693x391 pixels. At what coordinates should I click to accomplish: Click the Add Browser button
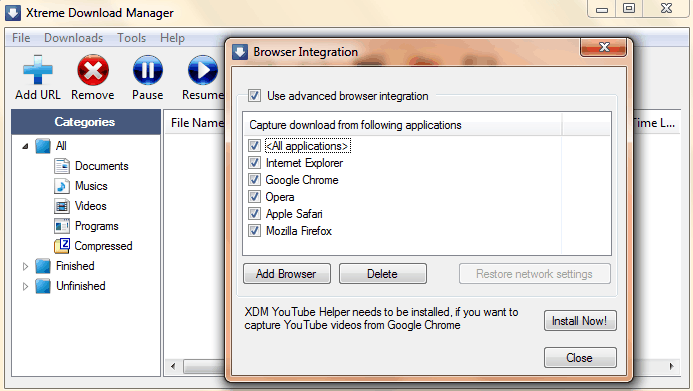pyautogui.click(x=286, y=274)
